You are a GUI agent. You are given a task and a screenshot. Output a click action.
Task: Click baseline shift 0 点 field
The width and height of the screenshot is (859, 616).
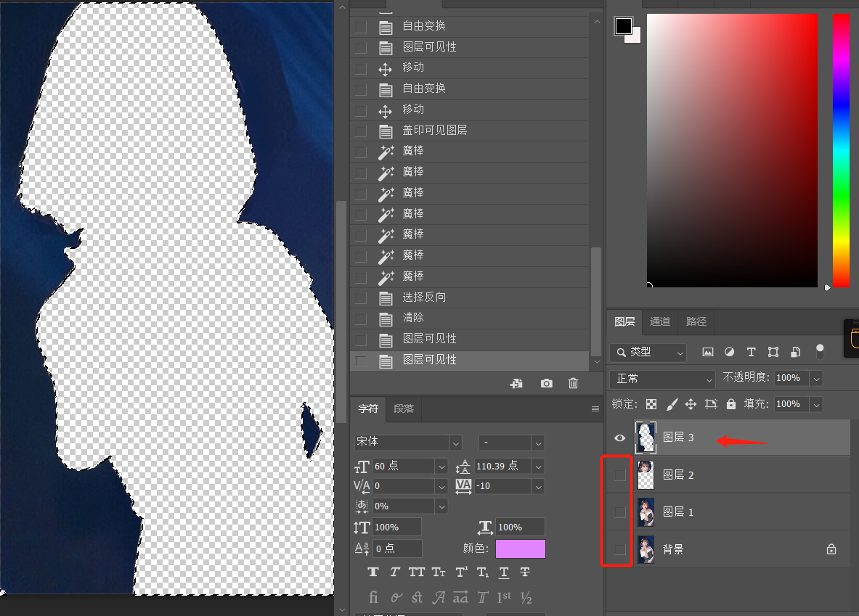click(x=397, y=548)
